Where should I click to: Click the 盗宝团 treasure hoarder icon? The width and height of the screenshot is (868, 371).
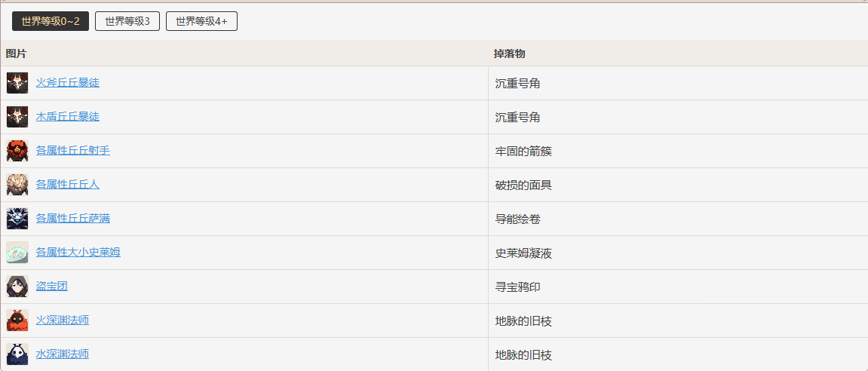coord(17,287)
